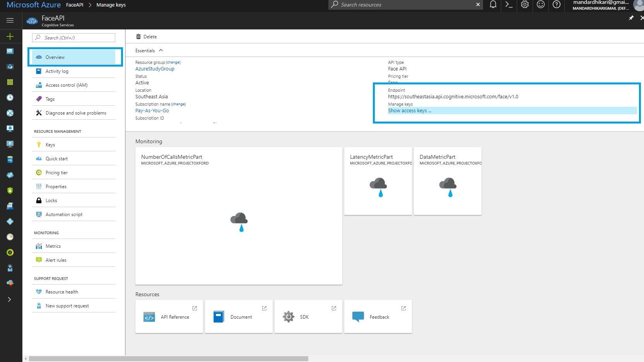The height and width of the screenshot is (362, 644).
Task: Open the resource groups cube icon
Action: [x=10, y=67]
